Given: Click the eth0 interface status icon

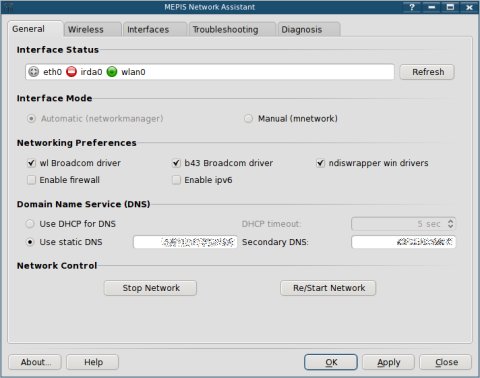Looking at the screenshot, I should click(34, 72).
